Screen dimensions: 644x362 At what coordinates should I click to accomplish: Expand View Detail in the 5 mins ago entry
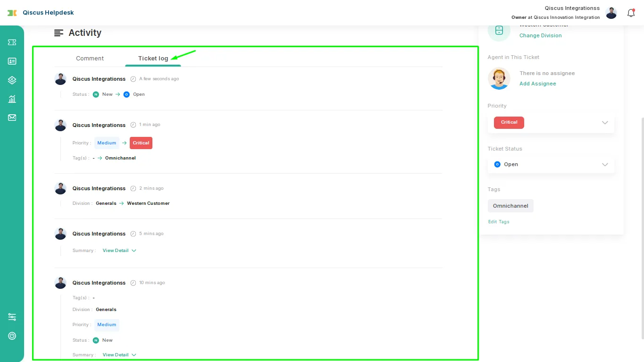(x=119, y=251)
